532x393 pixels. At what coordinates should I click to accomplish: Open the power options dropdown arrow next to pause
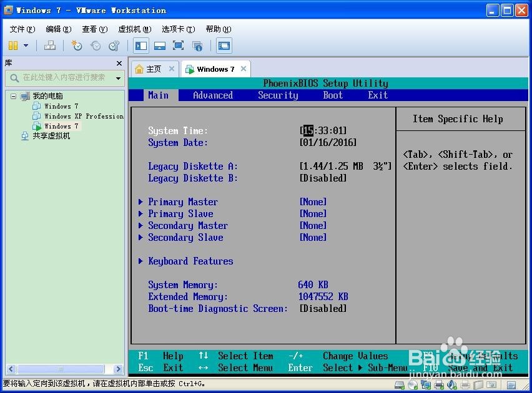point(26,46)
